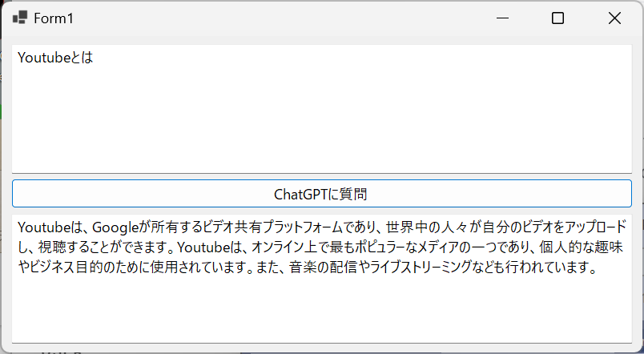Focus the question input box containing Youtubeとは

[321, 109]
